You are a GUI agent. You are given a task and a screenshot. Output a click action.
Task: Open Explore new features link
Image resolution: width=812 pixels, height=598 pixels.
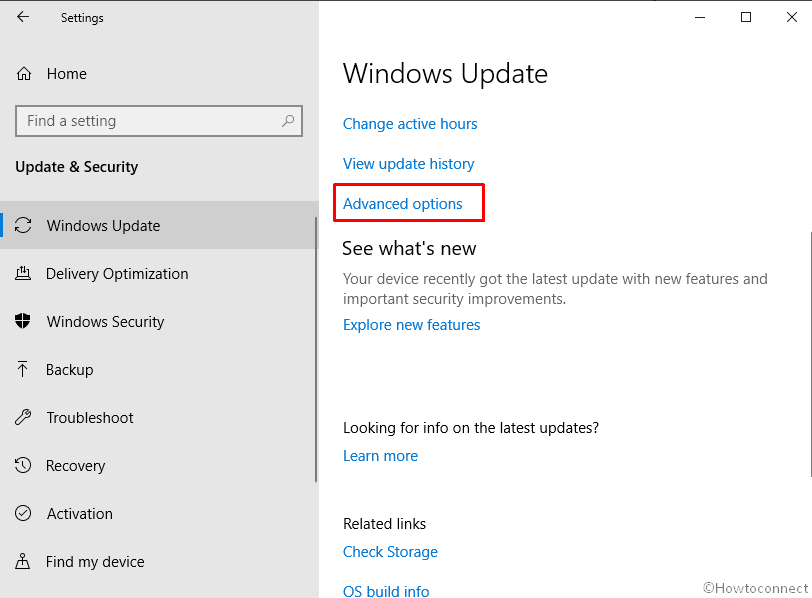(412, 325)
